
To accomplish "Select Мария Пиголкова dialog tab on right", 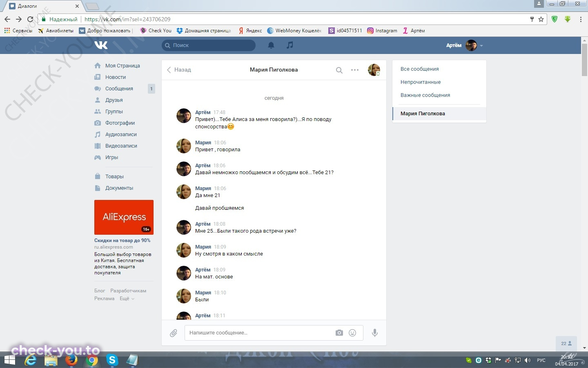I will [x=439, y=114].
